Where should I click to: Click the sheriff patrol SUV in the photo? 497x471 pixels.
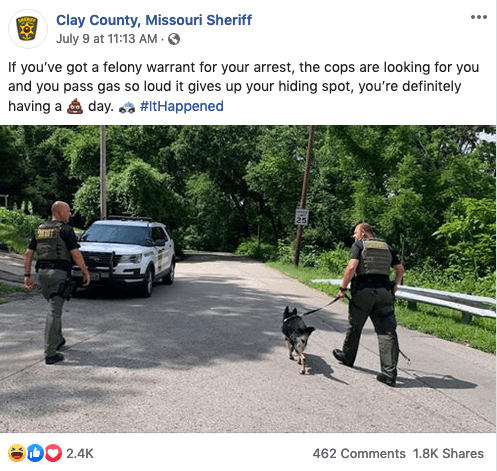(125, 256)
